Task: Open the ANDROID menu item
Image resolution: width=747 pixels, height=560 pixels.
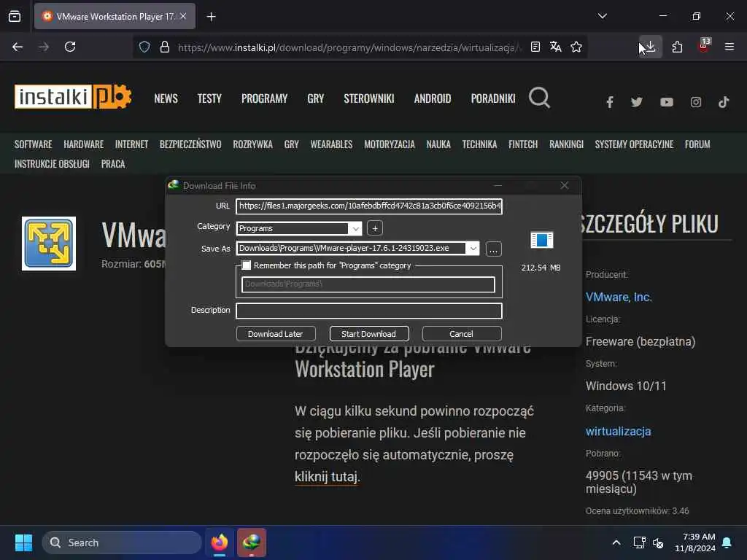Action: 432,98
